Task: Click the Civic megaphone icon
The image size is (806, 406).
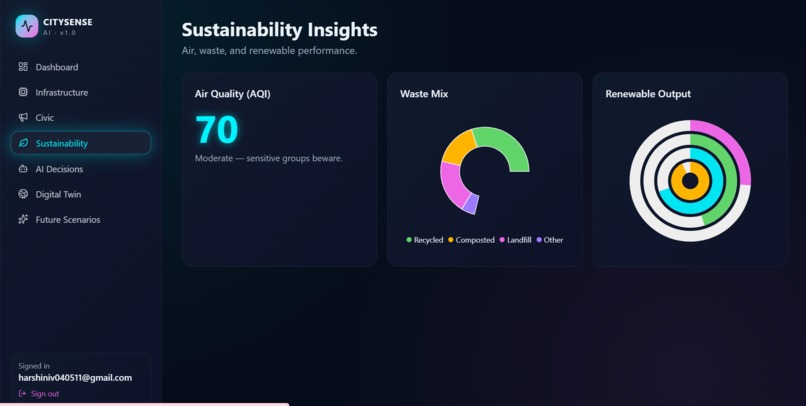Action: (x=23, y=117)
